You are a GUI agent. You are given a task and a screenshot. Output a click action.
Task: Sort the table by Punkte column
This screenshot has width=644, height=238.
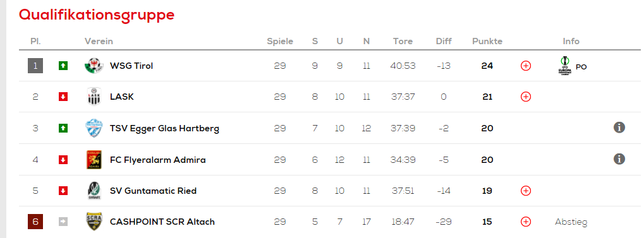coord(487,42)
